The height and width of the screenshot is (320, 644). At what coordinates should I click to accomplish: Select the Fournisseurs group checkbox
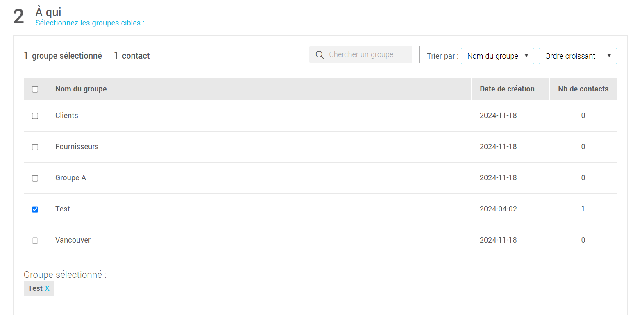(x=35, y=147)
